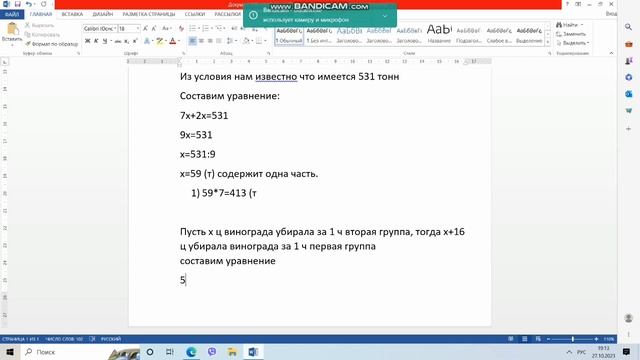
Task: Clear all formatting icon
Action: click(x=181, y=29)
